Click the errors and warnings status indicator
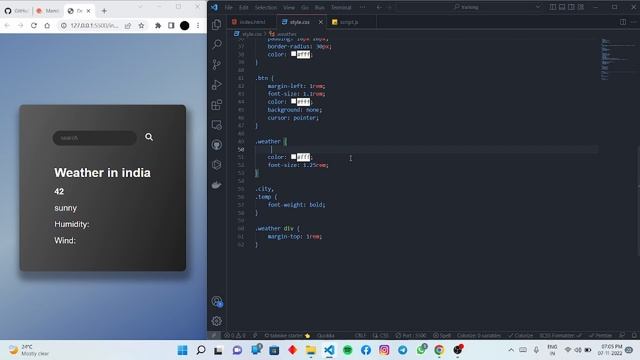Screen dimensions: 640x360 235,336
